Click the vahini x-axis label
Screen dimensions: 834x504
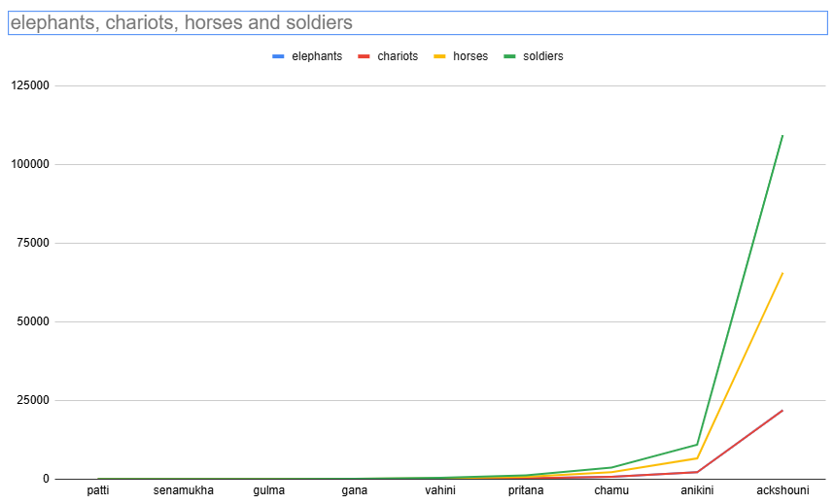440,490
